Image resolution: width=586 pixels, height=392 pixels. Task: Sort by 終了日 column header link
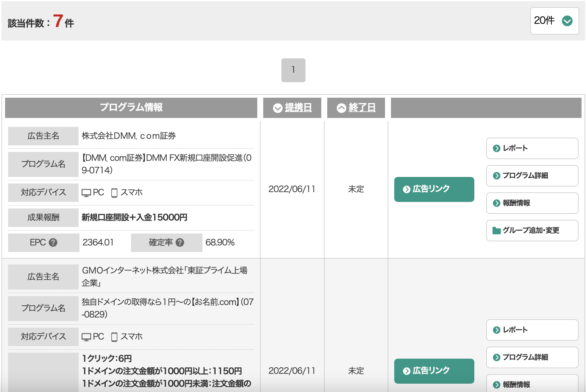pyautogui.click(x=362, y=108)
